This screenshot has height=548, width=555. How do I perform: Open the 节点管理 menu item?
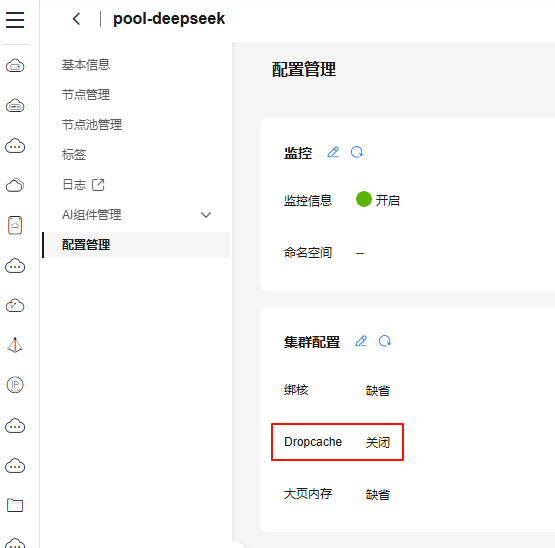(86, 95)
